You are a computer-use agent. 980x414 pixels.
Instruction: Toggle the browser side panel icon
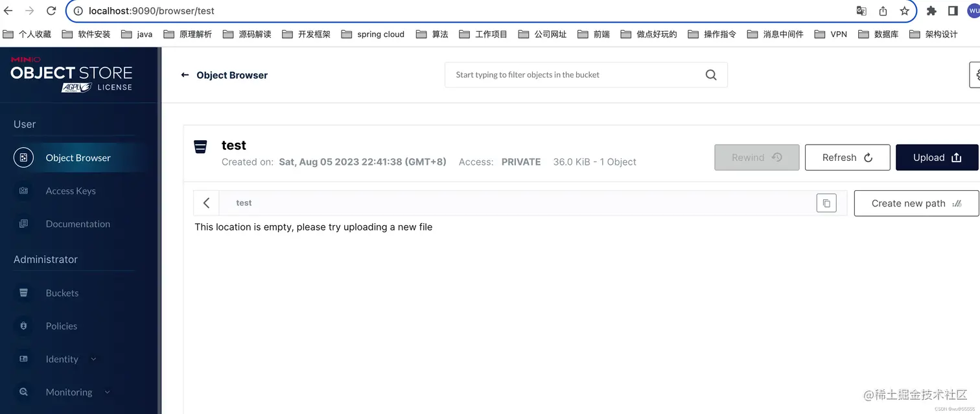click(x=953, y=11)
